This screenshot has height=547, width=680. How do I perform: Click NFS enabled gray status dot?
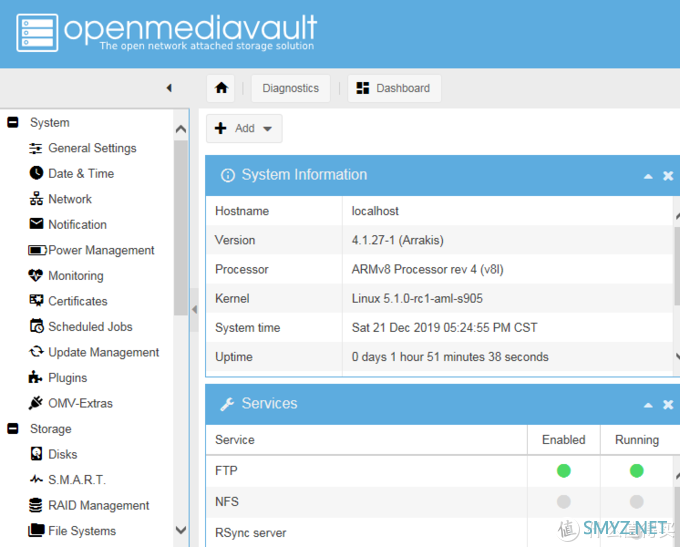(564, 502)
